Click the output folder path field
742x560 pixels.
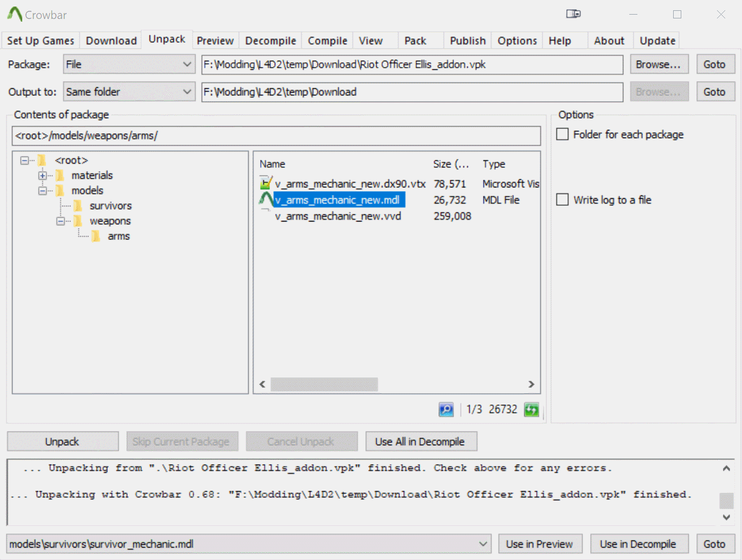[412, 92]
